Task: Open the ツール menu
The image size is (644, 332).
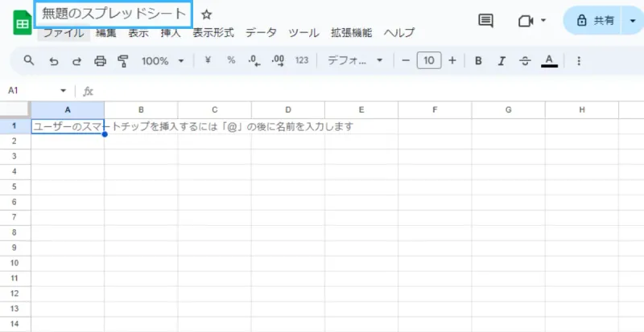Action: [304, 33]
